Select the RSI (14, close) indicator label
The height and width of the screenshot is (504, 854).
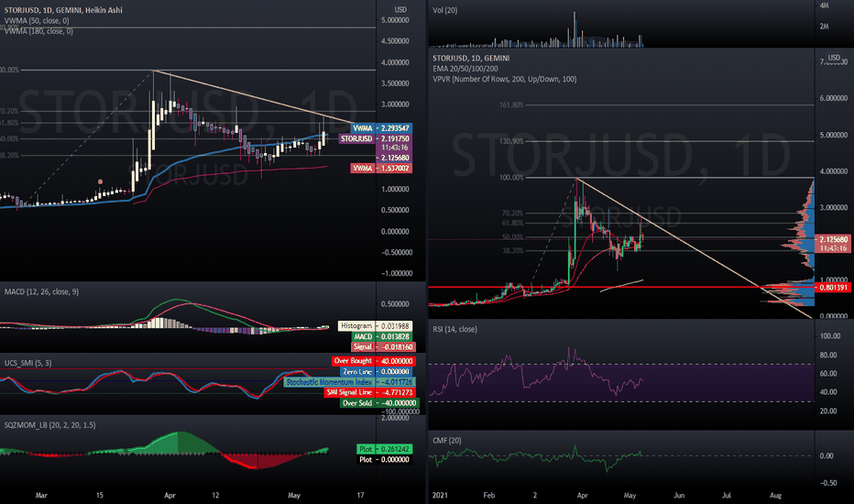454,329
